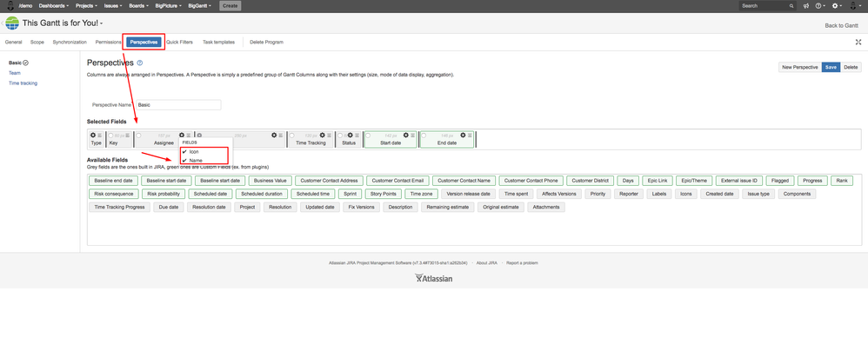Open the BigGantt dropdown menu
Viewport: 868px width, 338px height.
tap(200, 5)
